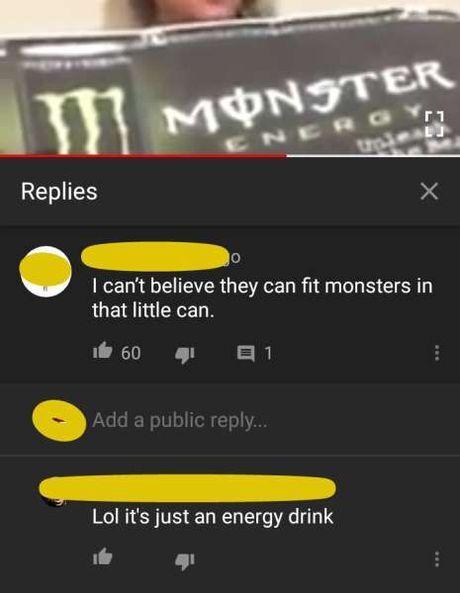Screen dimensions: 460x593
Task: Tap the Monster Energy video frame
Action: coord(230,76)
